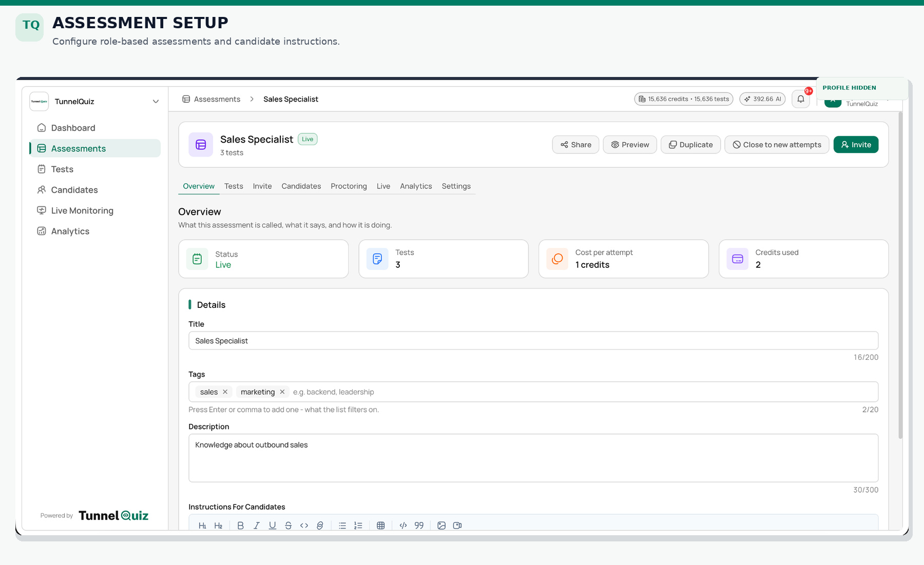Image resolution: width=924 pixels, height=565 pixels.
Task: Go back to Assessments breadcrumb
Action: pos(211,99)
